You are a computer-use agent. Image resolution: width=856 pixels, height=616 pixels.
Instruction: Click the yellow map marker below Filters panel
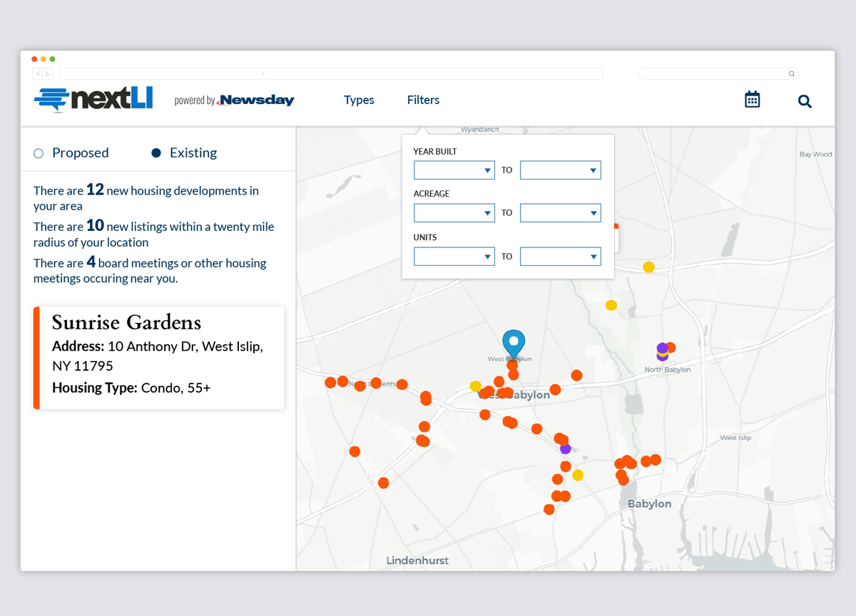(648, 267)
